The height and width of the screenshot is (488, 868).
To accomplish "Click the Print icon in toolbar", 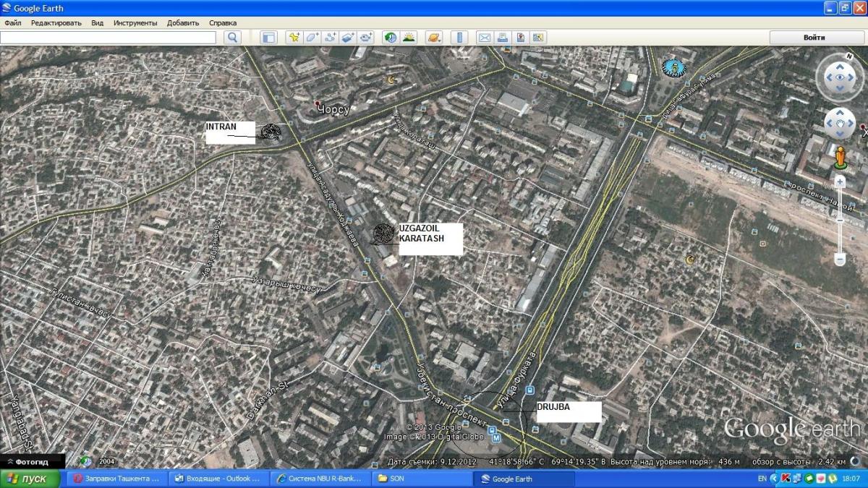I will [502, 38].
